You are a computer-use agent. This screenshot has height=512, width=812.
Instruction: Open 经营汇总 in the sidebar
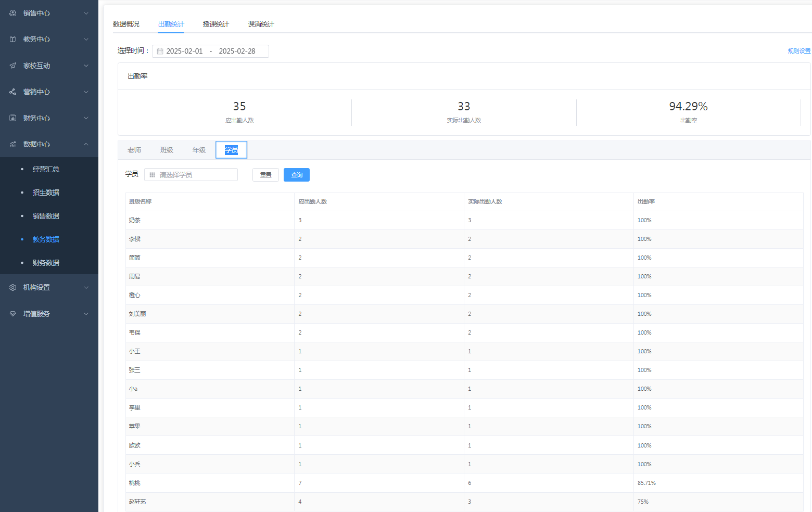point(46,169)
